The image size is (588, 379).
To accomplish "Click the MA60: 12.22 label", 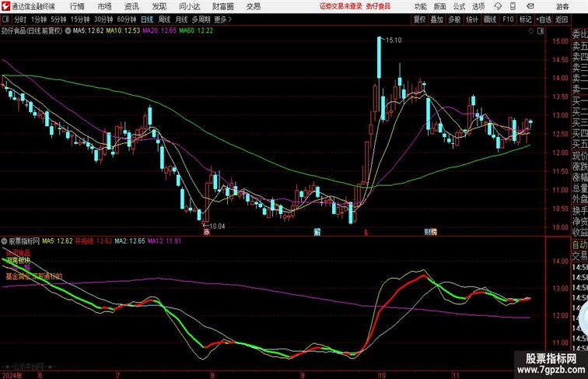I will click(196, 31).
